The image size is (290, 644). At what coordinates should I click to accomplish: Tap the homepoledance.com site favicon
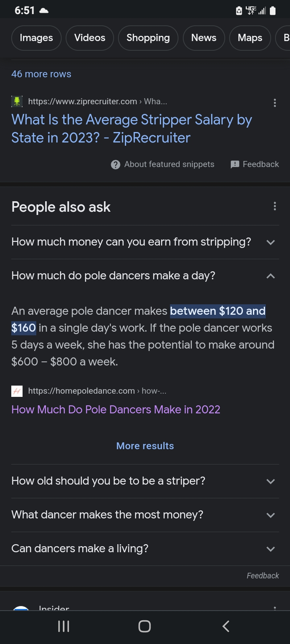[17, 391]
